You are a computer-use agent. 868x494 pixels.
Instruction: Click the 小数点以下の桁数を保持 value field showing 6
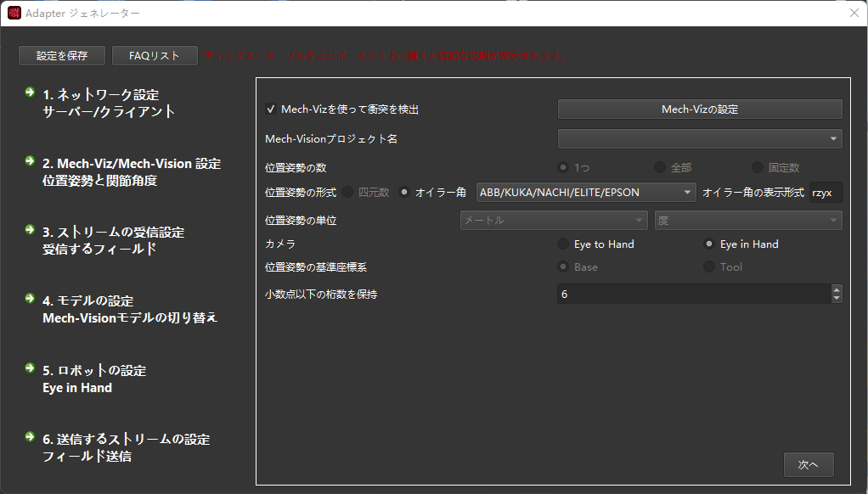[x=694, y=294]
